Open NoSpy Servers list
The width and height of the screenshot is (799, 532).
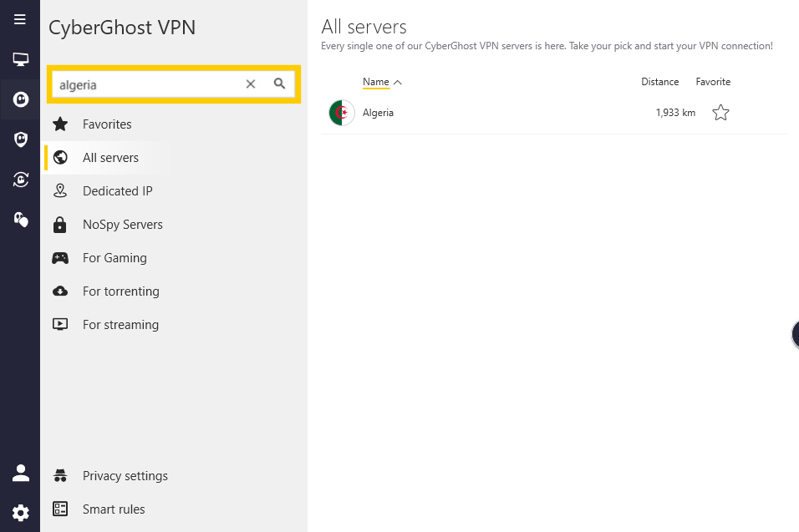[123, 225]
